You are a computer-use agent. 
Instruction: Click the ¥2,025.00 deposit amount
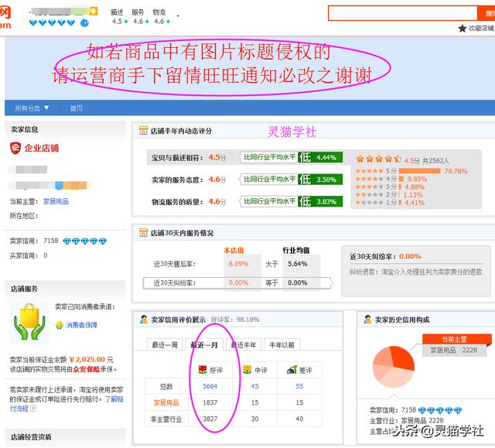click(x=87, y=359)
